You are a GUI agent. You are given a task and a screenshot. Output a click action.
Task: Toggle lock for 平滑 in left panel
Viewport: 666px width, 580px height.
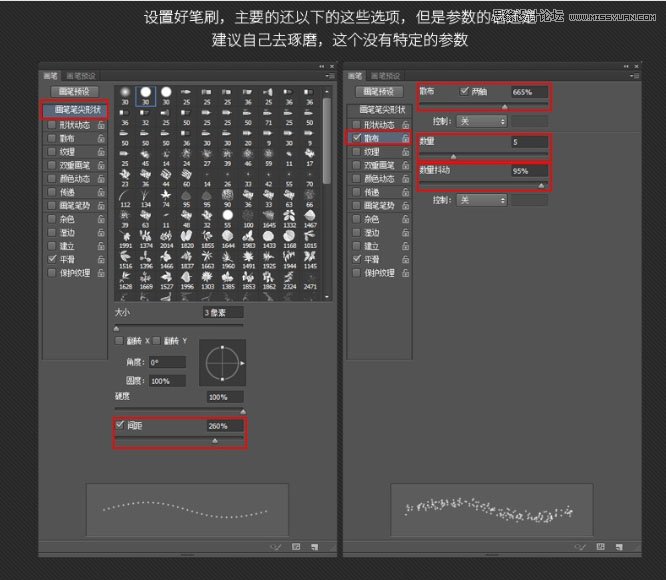click(101, 259)
